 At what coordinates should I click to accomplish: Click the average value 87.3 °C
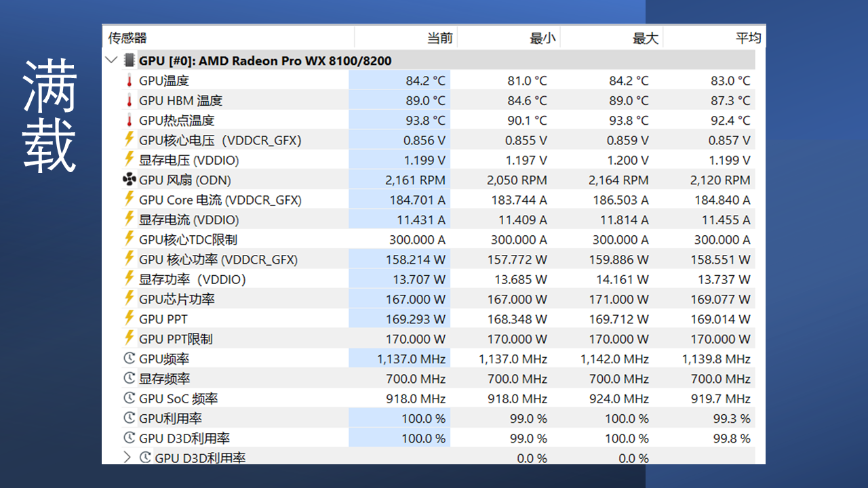(x=731, y=100)
